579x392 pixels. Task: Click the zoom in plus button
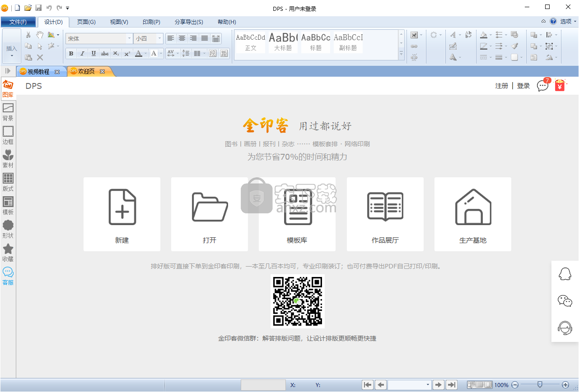[x=565, y=385]
